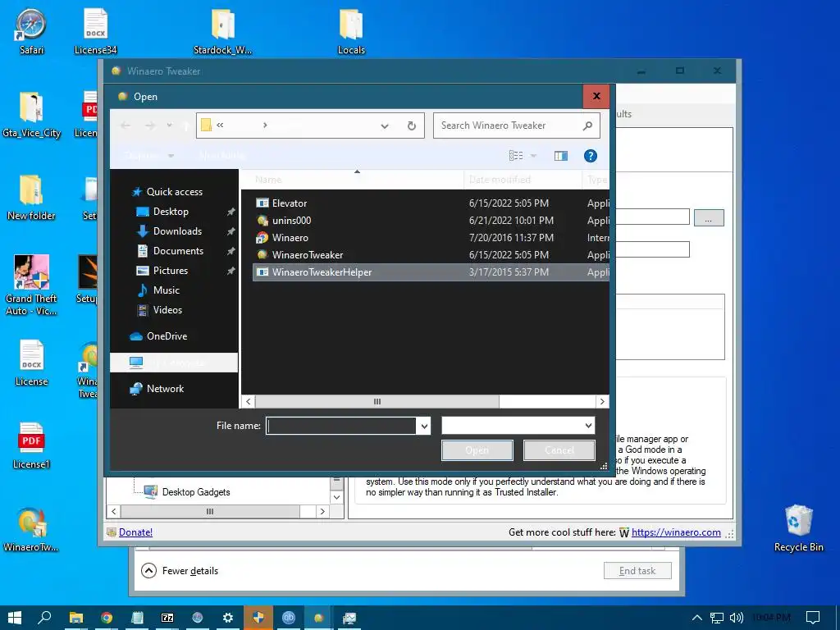Click the Winaero Tweaker taskbar button

319,618
